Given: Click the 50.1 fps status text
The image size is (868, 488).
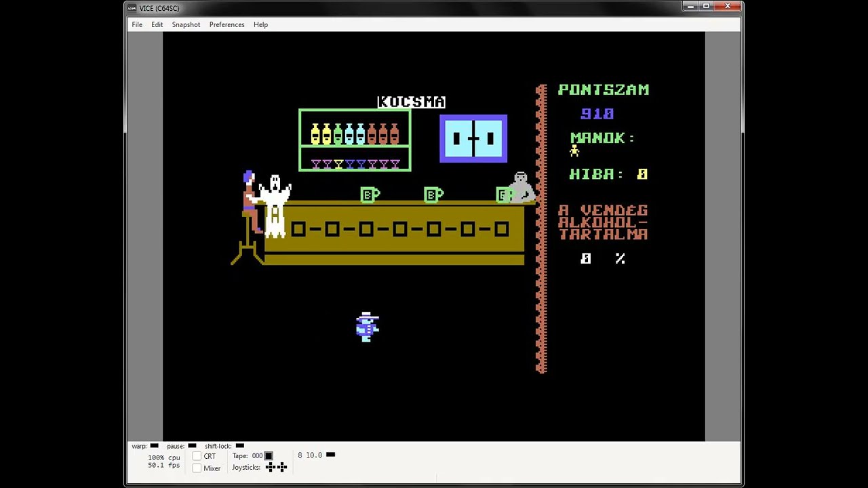Looking at the screenshot, I should 164,466.
